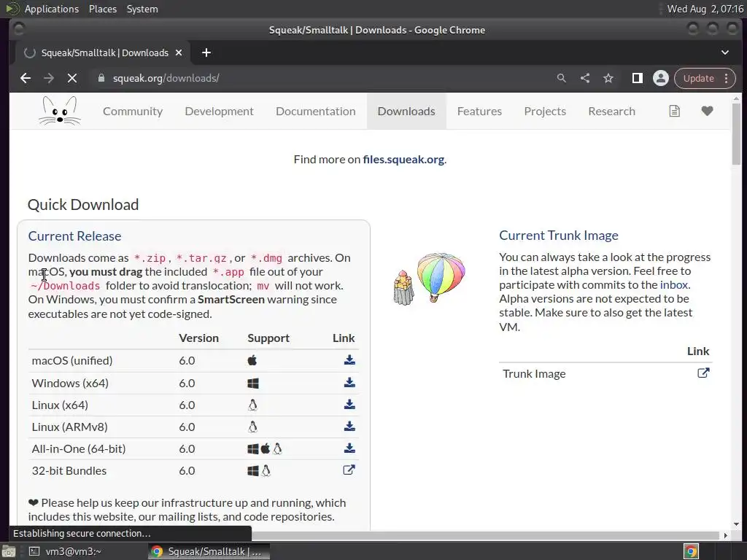Select the Downloads nav item
Viewport: 747px width, 560px height.
[x=406, y=111]
